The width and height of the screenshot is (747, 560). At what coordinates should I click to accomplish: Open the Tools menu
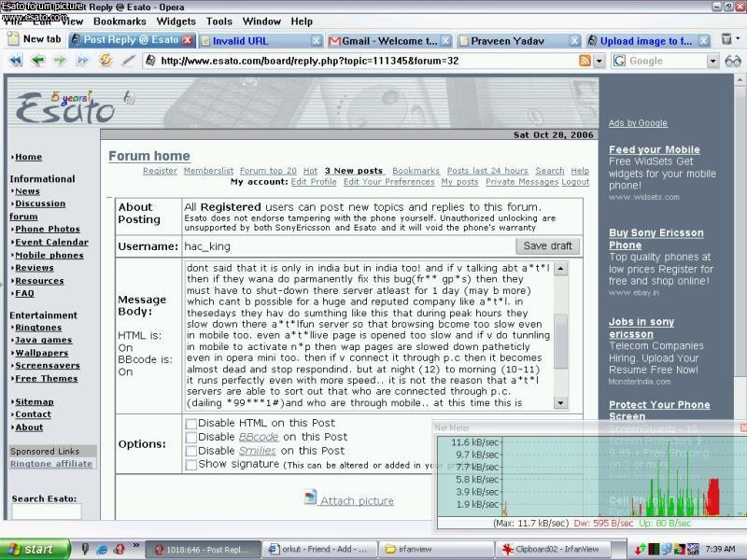219,21
